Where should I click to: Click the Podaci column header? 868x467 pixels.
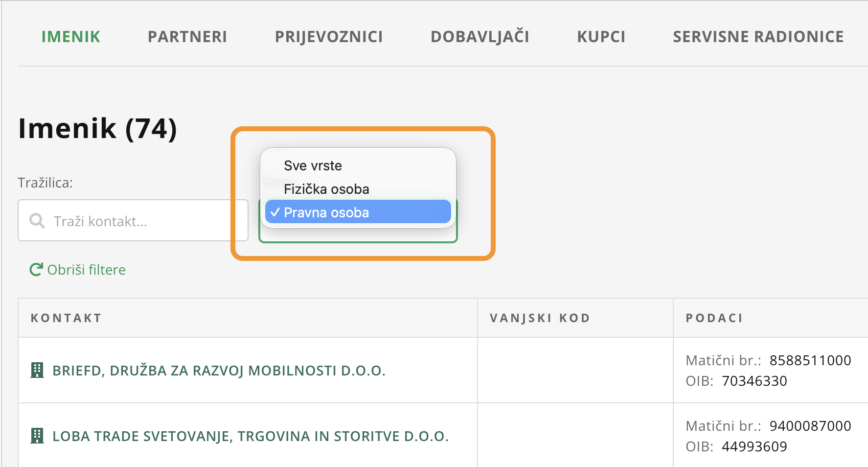point(714,318)
